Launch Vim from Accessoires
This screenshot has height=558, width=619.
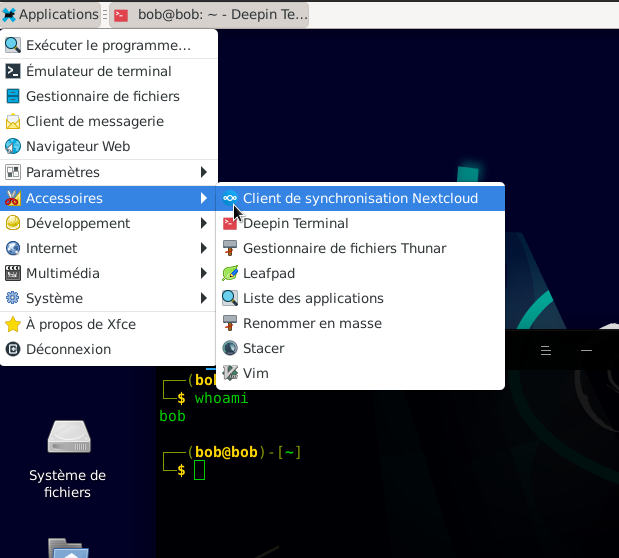(360, 373)
